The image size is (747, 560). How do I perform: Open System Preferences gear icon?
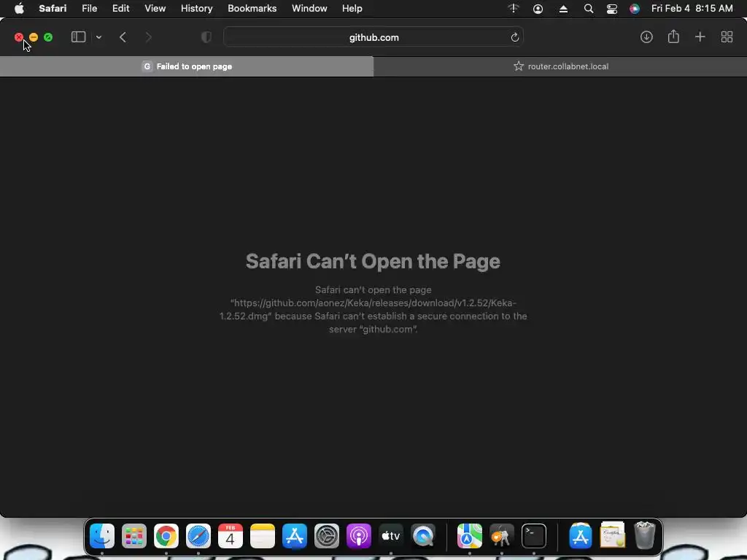click(x=326, y=536)
